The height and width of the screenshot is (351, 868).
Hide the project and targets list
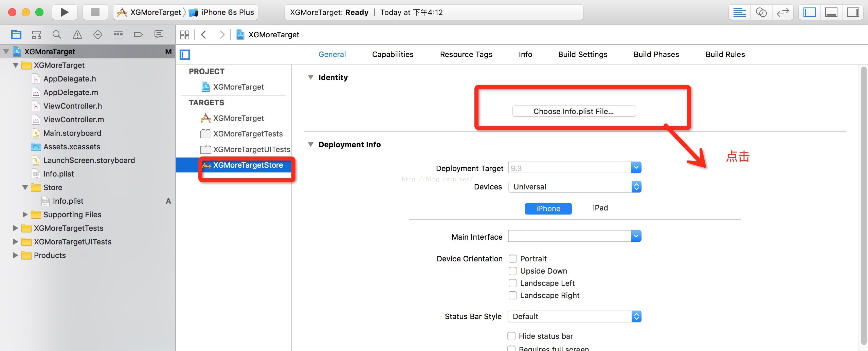(x=185, y=54)
